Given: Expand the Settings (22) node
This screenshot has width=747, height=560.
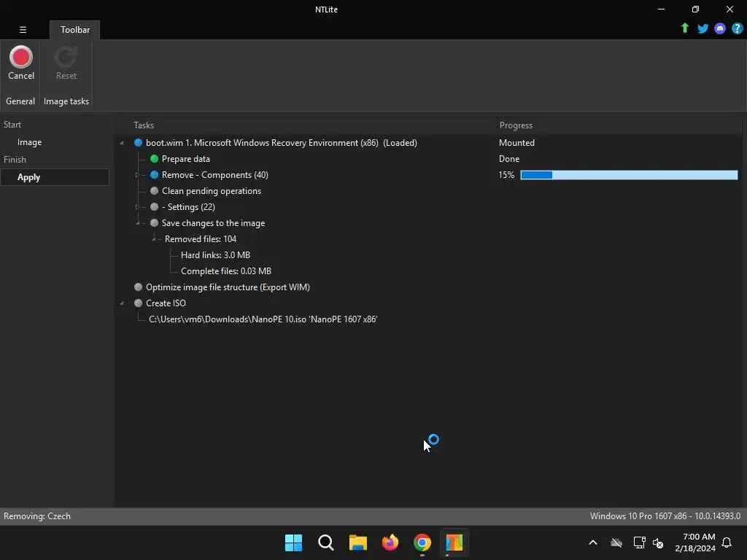Looking at the screenshot, I should 137,206.
